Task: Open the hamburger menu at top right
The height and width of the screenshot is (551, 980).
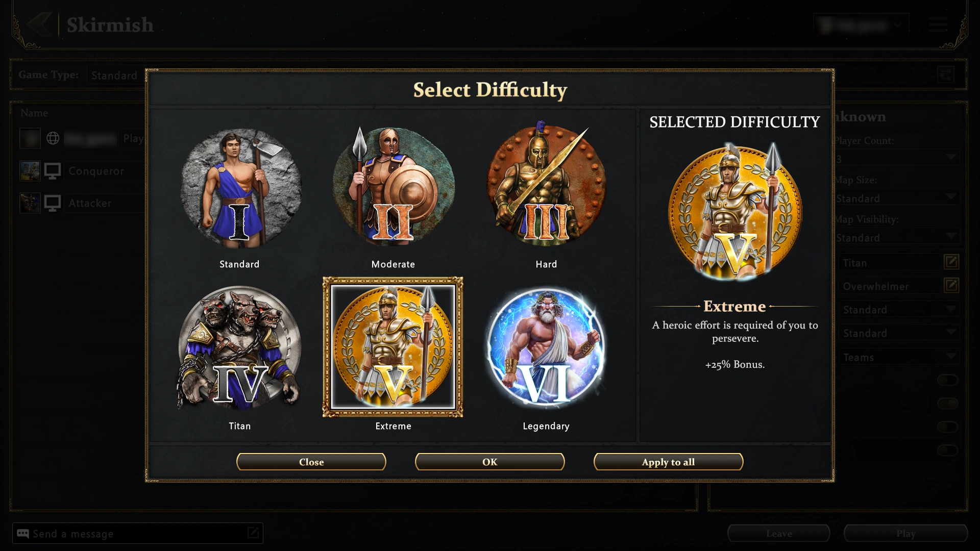Action: point(938,24)
